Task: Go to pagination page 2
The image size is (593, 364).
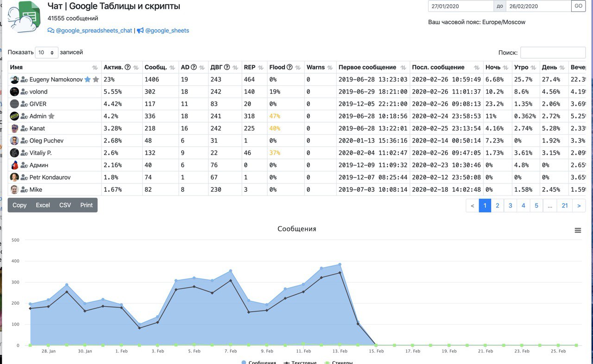Action: point(498,206)
